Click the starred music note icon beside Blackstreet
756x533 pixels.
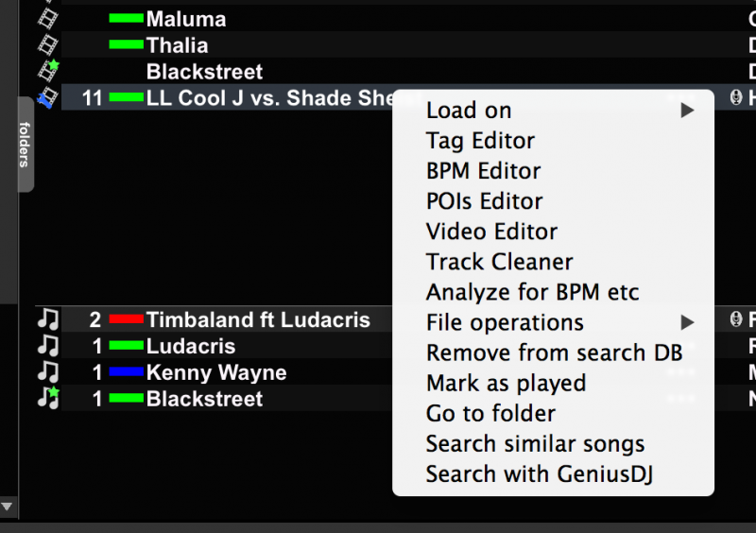point(48,399)
